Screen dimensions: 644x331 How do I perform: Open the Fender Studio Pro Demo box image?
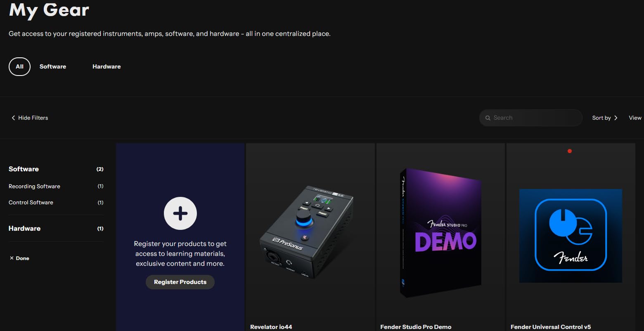click(x=440, y=233)
